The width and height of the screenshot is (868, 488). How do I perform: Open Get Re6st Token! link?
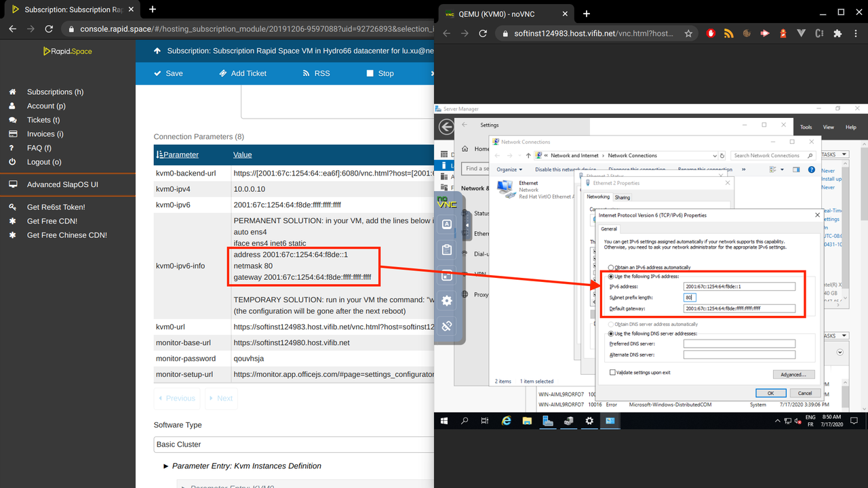point(56,207)
